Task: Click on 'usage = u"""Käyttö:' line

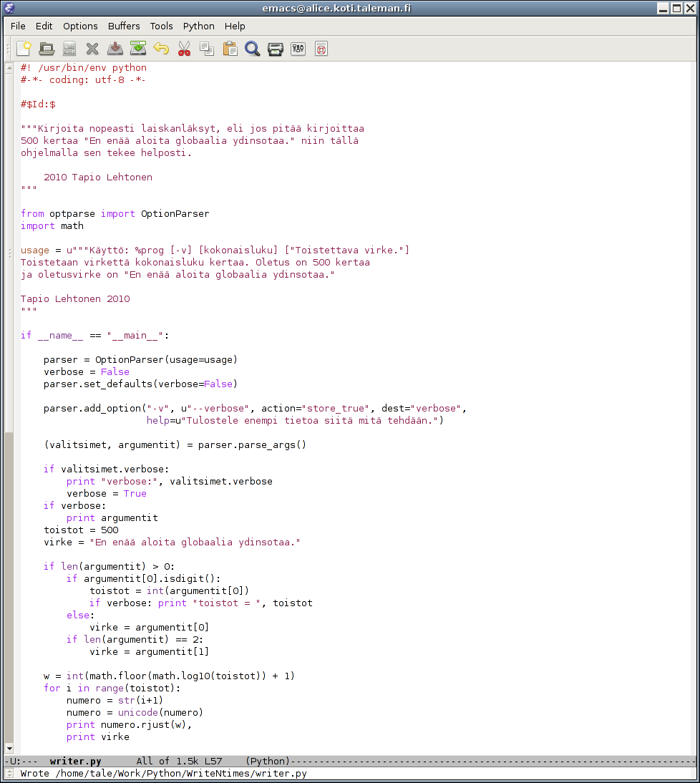Action: [215, 251]
